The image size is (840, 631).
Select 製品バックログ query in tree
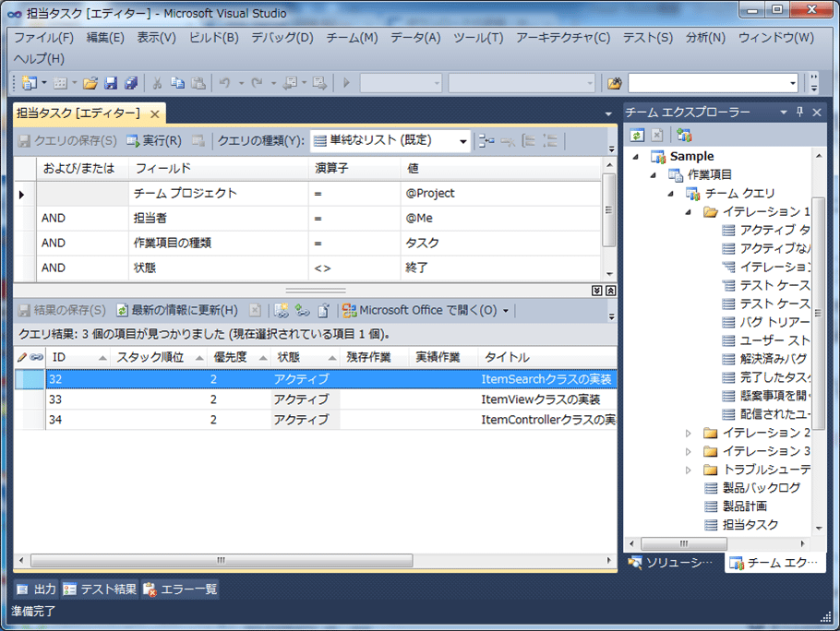[761, 488]
